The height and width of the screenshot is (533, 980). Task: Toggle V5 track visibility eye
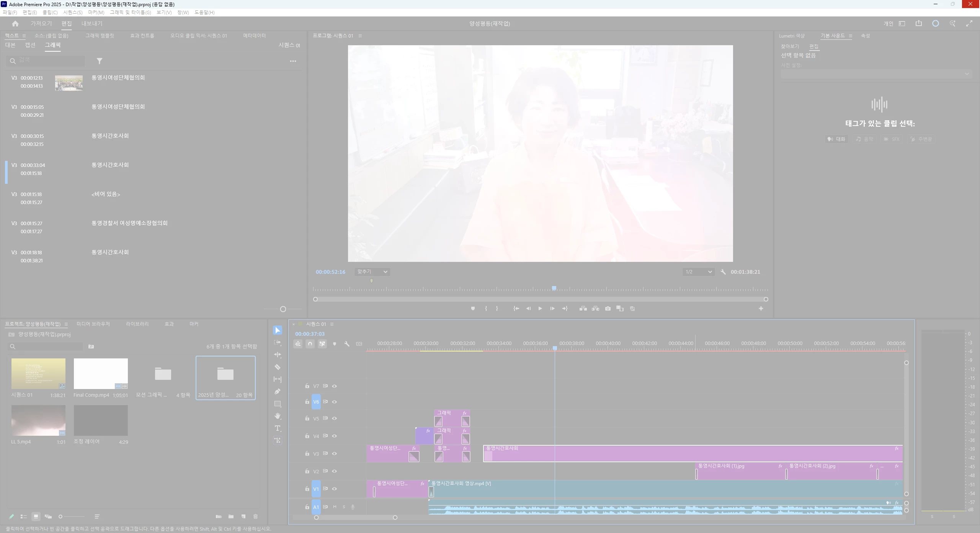click(334, 419)
